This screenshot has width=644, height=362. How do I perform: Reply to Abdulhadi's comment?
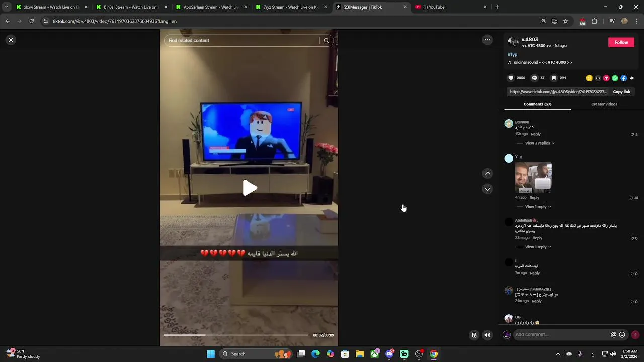(x=537, y=238)
